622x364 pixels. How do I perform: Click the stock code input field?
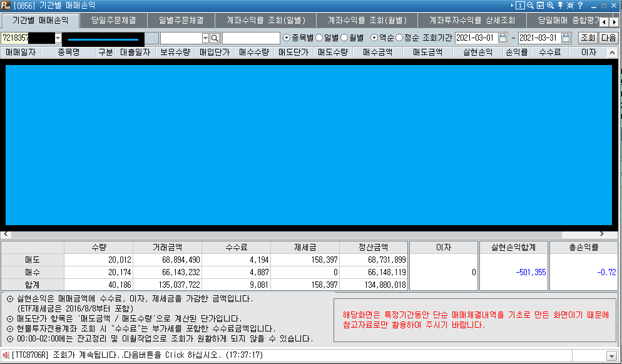(181, 38)
